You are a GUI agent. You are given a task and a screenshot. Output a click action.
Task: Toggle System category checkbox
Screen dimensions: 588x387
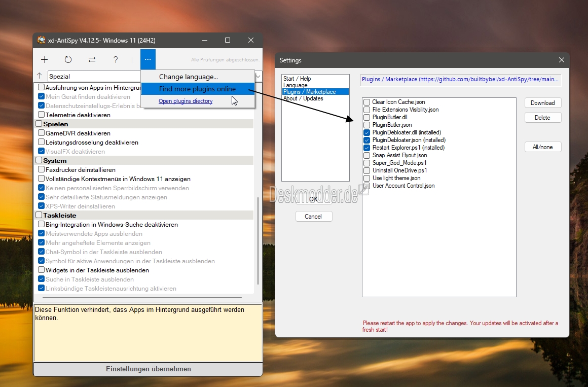tap(39, 160)
